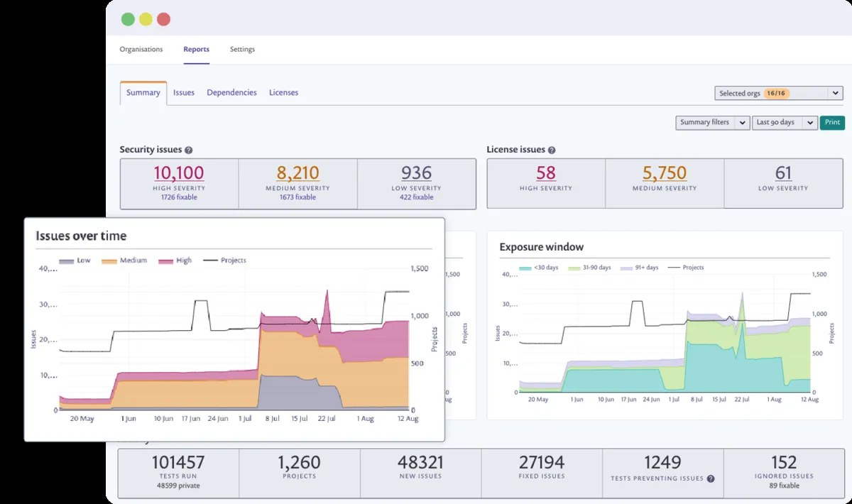Toggle Low series in Issues over time legend

[x=75, y=261]
